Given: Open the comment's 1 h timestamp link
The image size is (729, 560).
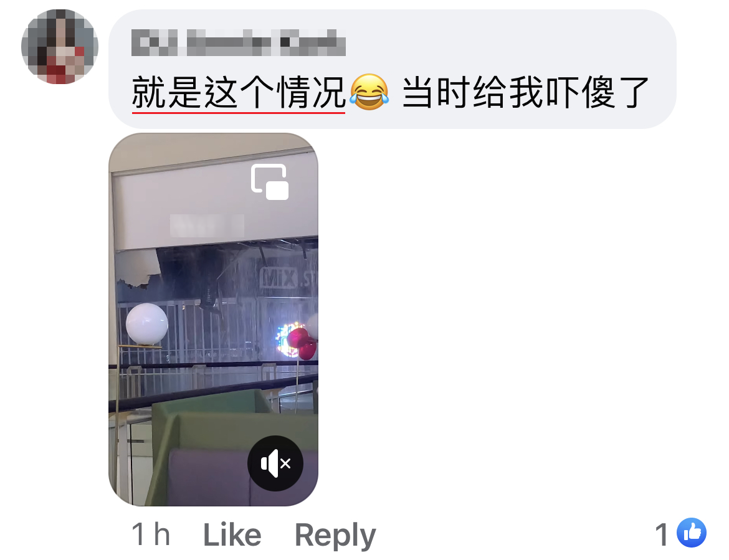Looking at the screenshot, I should (x=151, y=534).
